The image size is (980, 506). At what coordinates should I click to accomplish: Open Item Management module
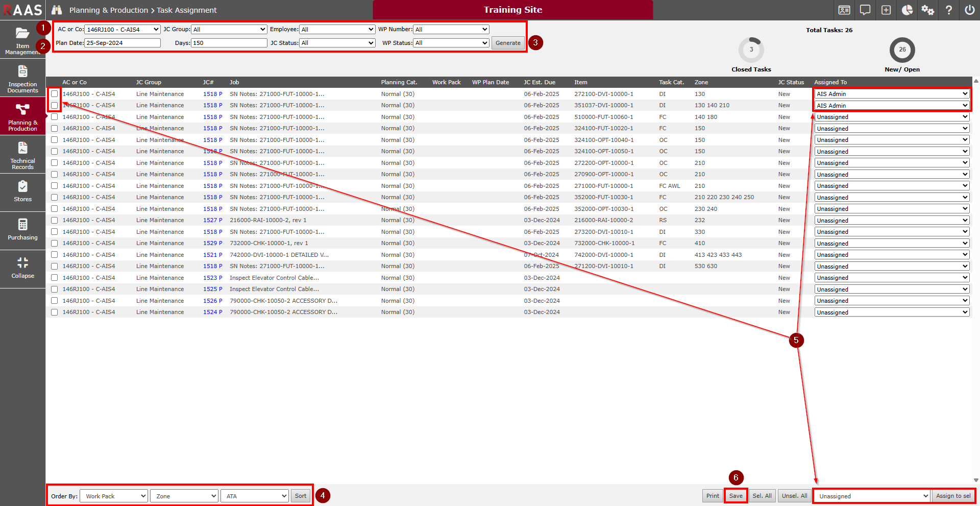click(22, 40)
